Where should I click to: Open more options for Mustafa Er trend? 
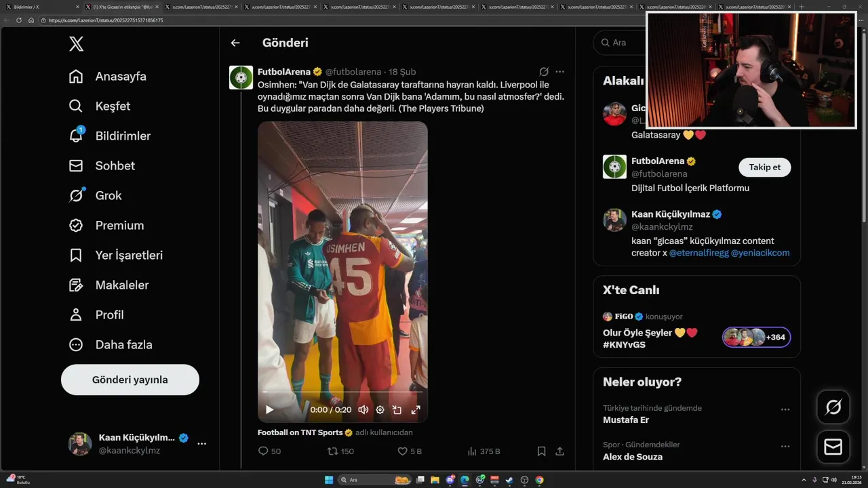[x=785, y=409]
